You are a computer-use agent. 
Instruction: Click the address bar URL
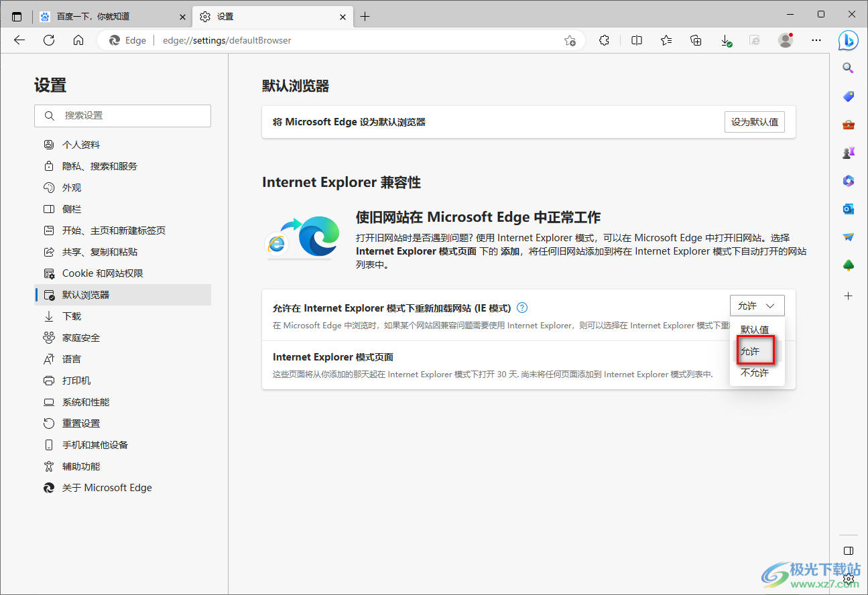click(x=227, y=40)
